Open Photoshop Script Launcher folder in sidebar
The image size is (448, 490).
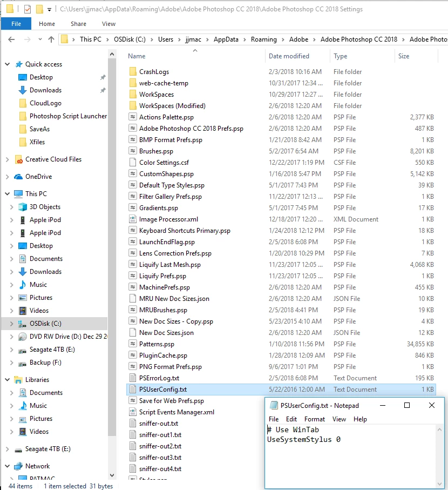tap(63, 116)
